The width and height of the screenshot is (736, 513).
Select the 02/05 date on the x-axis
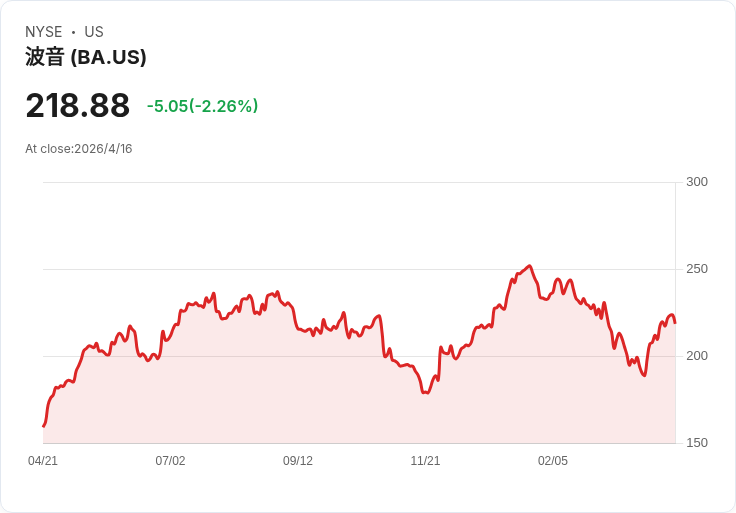[x=553, y=461]
